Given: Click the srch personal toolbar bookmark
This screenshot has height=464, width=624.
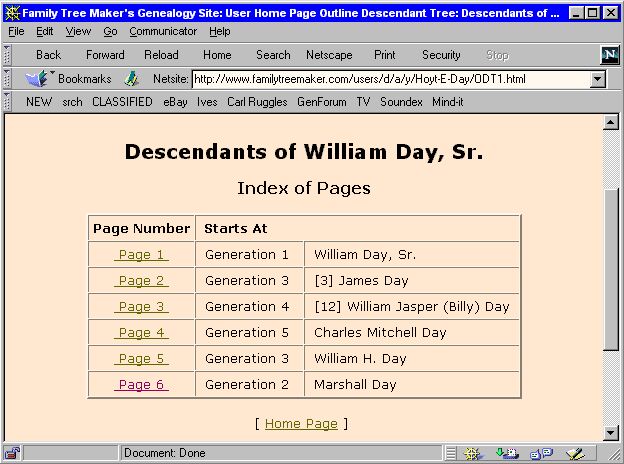Looking at the screenshot, I should (x=72, y=102).
